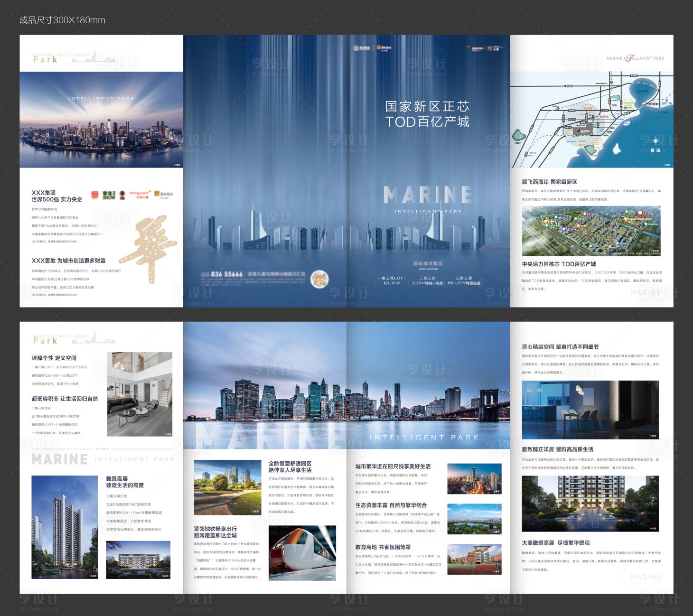Image resolution: width=693 pixels, height=616 pixels.
Task: Click the red square logo beside XXX集团
Action: click(x=94, y=195)
